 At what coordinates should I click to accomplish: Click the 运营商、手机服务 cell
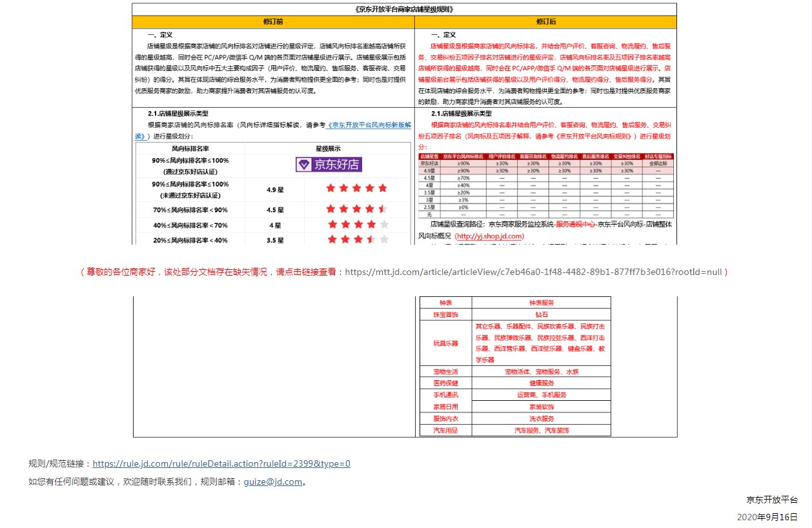542,395
